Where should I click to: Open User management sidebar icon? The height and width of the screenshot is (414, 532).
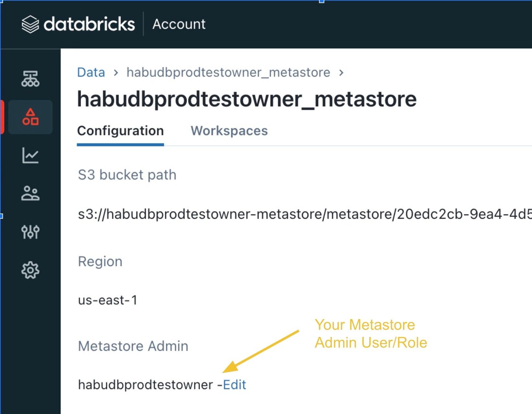[x=30, y=193]
